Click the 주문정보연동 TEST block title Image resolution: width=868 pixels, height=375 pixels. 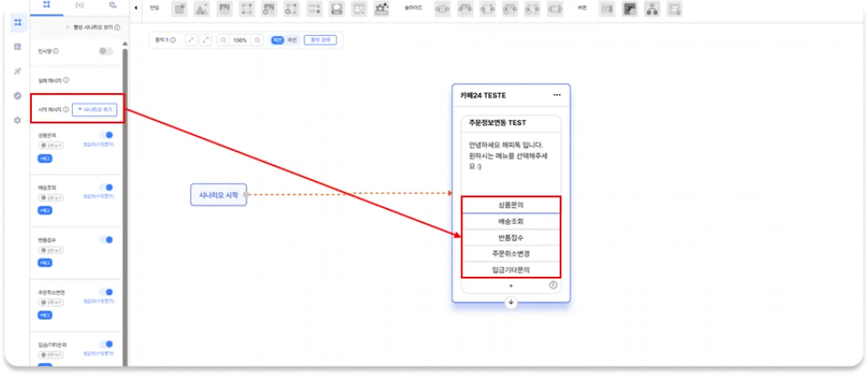coord(498,123)
